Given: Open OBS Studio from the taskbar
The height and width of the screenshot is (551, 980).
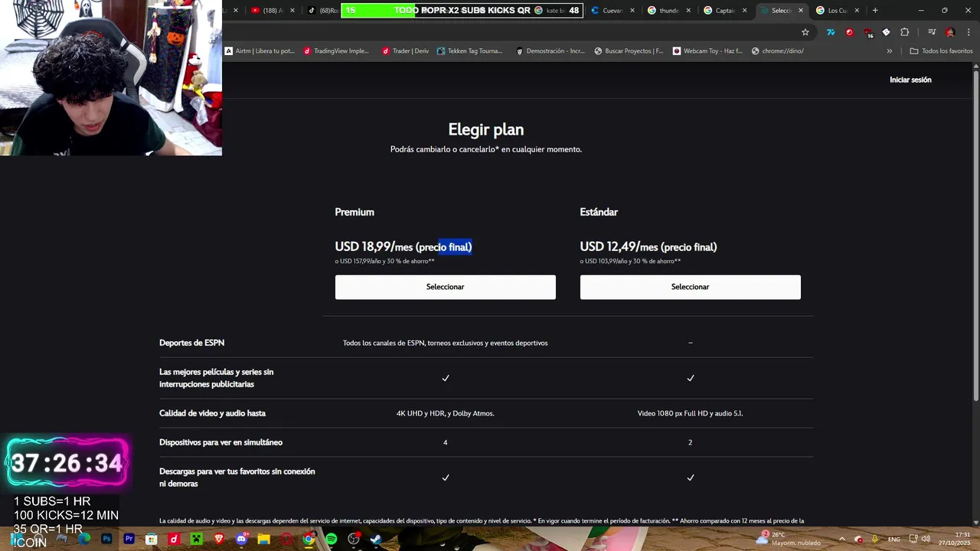Looking at the screenshot, I should 354,539.
